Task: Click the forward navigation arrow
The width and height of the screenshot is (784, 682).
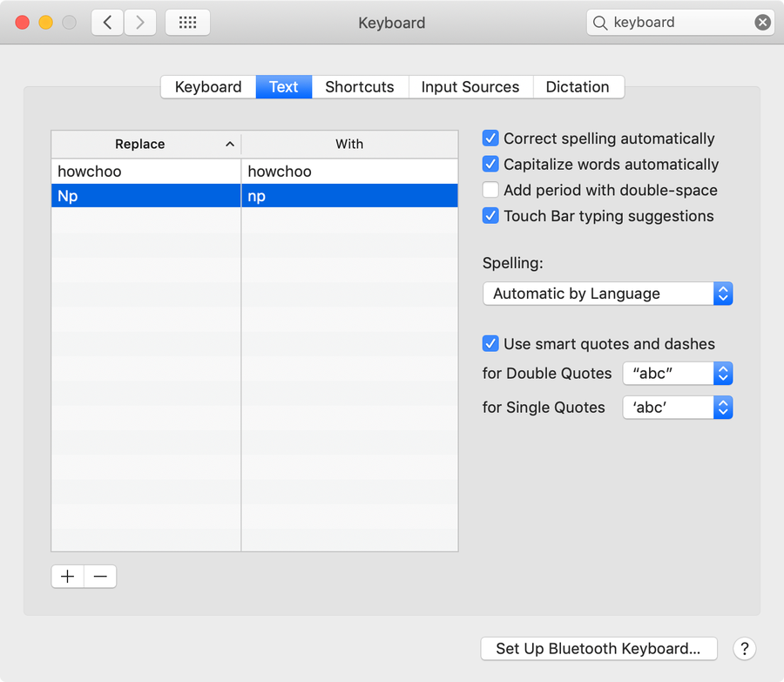Action: tap(141, 23)
